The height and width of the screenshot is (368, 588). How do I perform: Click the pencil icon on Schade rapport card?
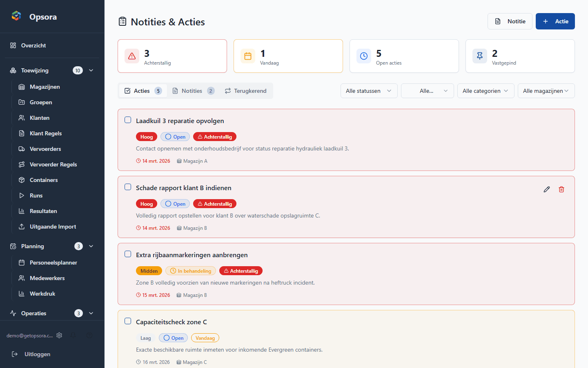click(x=547, y=189)
